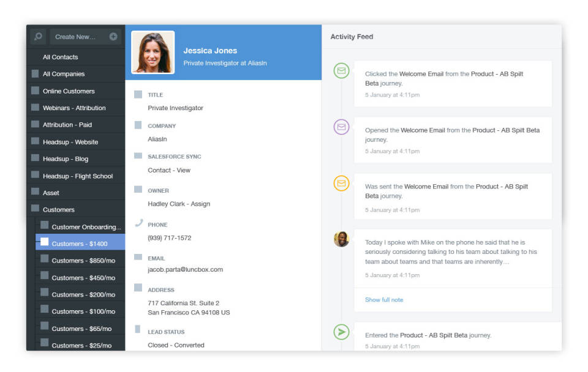The width and height of the screenshot is (588, 372).
Task: Click the avatar beside the Mike phone note
Action: pos(341,240)
